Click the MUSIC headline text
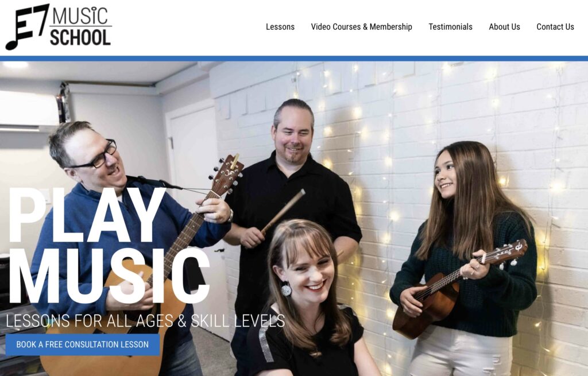The image size is (588, 376). click(109, 276)
